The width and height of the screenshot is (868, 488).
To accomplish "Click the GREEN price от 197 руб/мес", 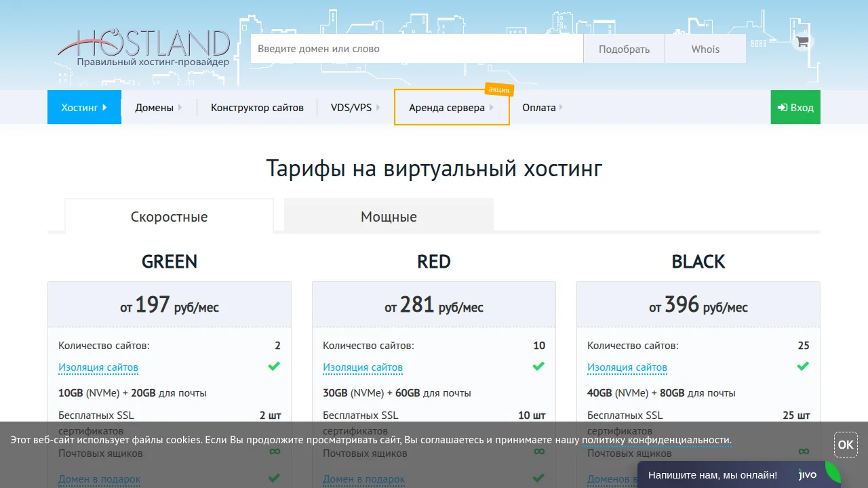I will point(170,305).
